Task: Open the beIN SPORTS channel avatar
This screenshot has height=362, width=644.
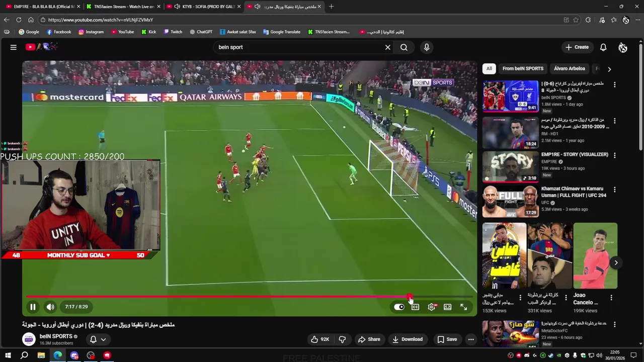Action: (x=29, y=339)
